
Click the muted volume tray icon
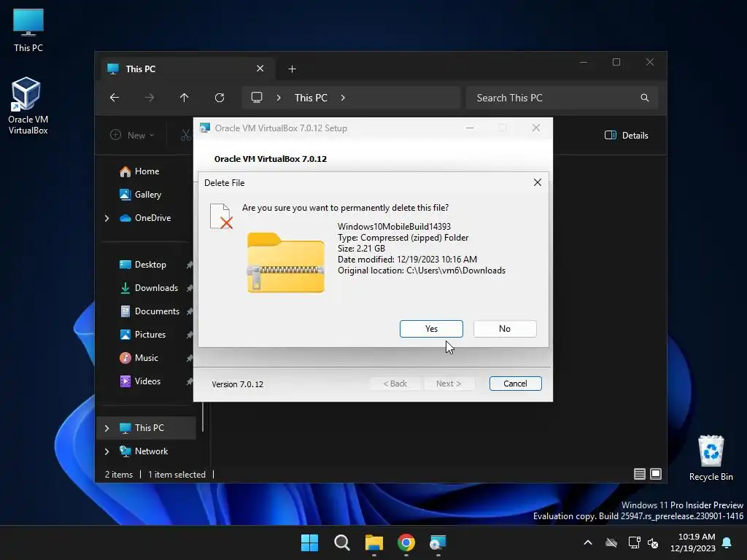click(653, 542)
